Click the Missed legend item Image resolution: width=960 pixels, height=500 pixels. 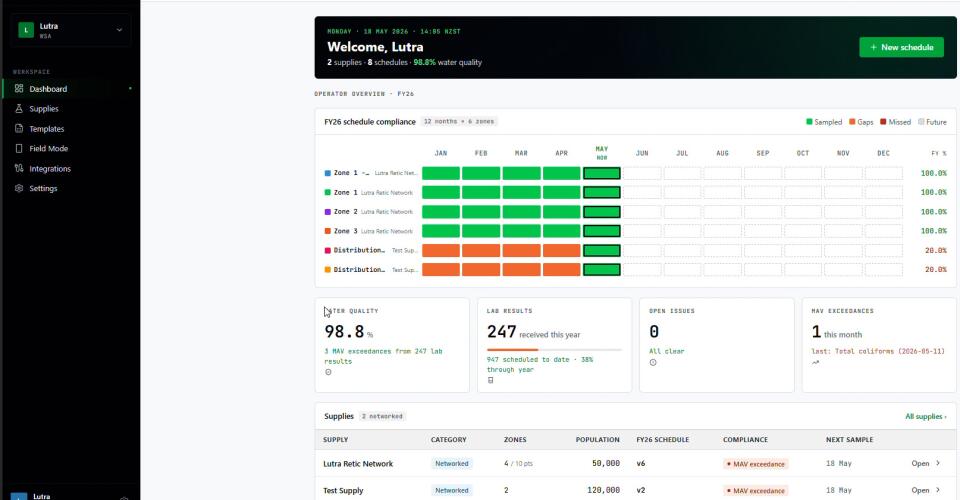pyautogui.click(x=895, y=122)
